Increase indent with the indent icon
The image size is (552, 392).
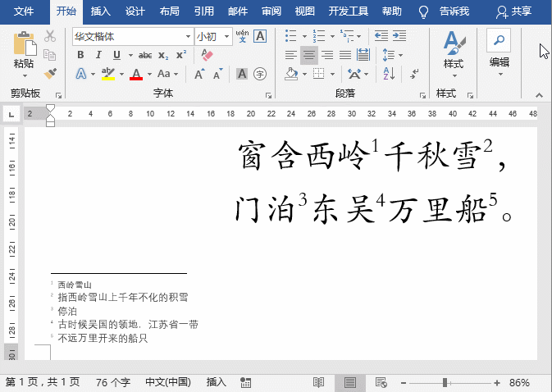pos(399,36)
